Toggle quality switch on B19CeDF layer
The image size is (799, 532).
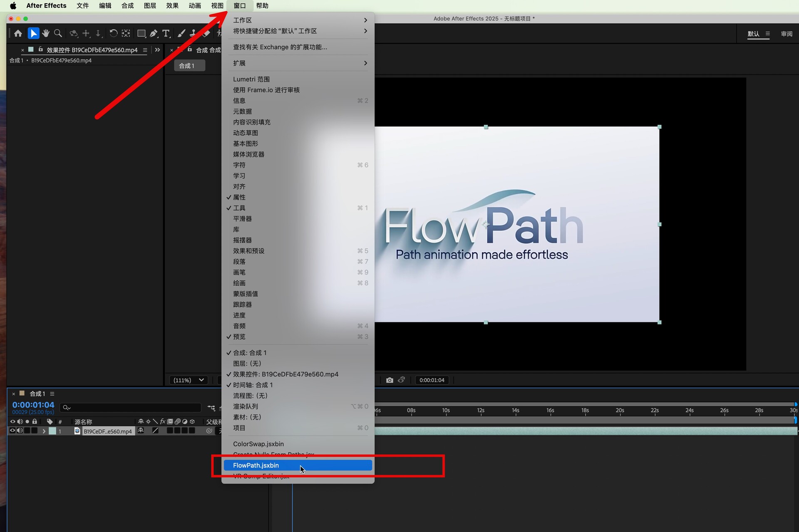[x=155, y=431]
